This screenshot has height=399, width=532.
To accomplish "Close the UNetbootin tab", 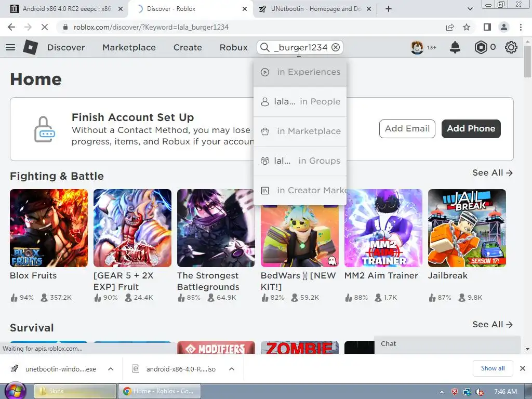I will coord(369,9).
